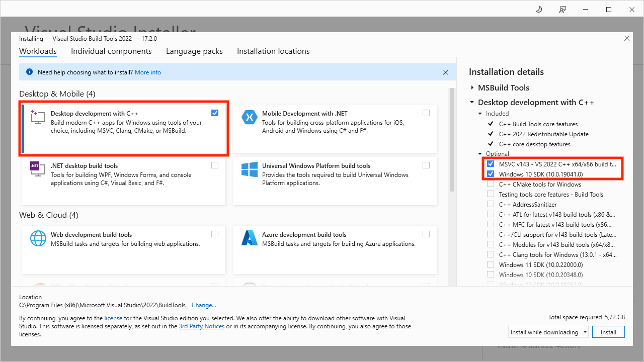Click the theme switcher icon in the title bar

coord(538,9)
